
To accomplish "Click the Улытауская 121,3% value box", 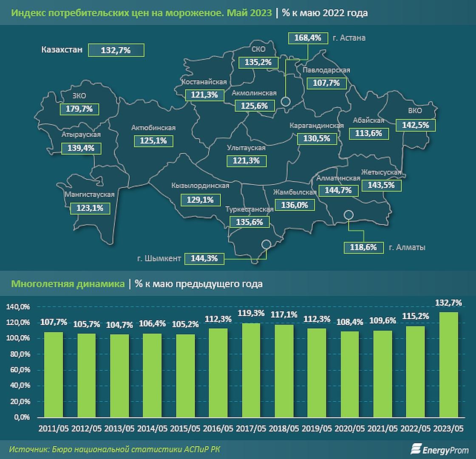I will coord(246,161).
